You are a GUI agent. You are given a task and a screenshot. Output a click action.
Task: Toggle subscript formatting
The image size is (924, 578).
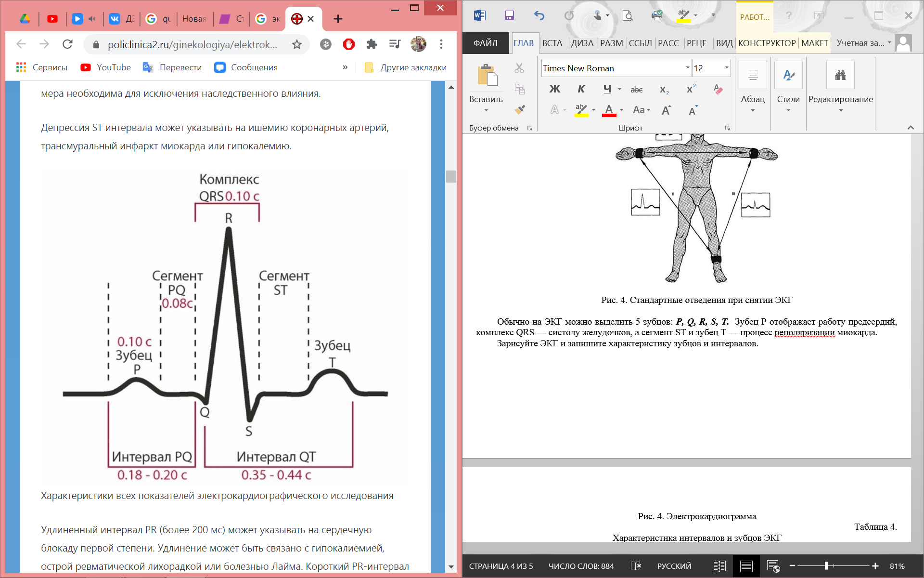664,89
